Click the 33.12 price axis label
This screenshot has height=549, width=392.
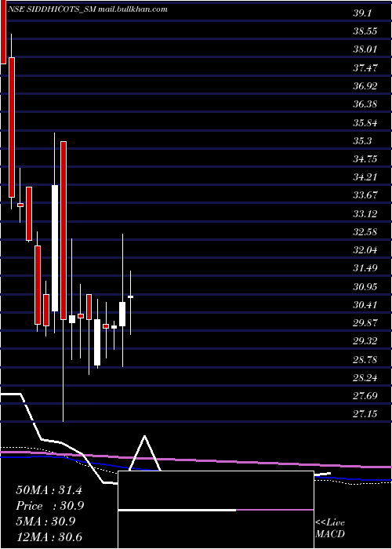[x=365, y=213]
